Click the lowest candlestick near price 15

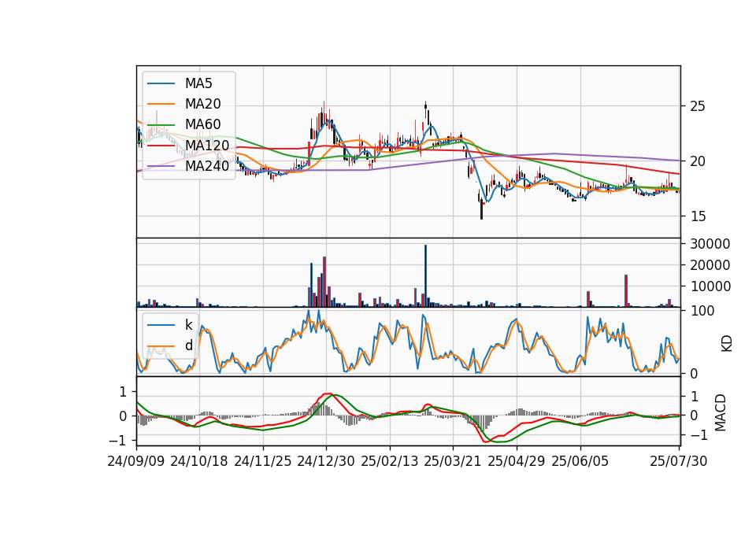(481, 208)
